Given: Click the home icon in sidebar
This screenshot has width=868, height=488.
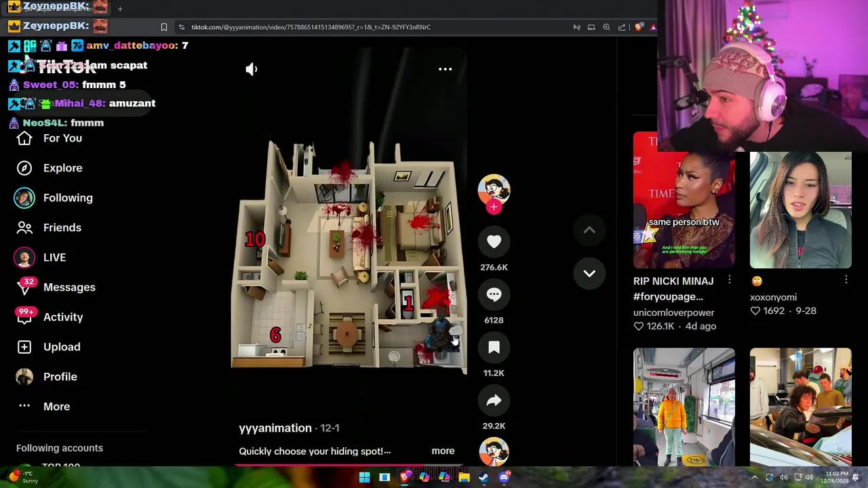Looking at the screenshot, I should pos(24,138).
